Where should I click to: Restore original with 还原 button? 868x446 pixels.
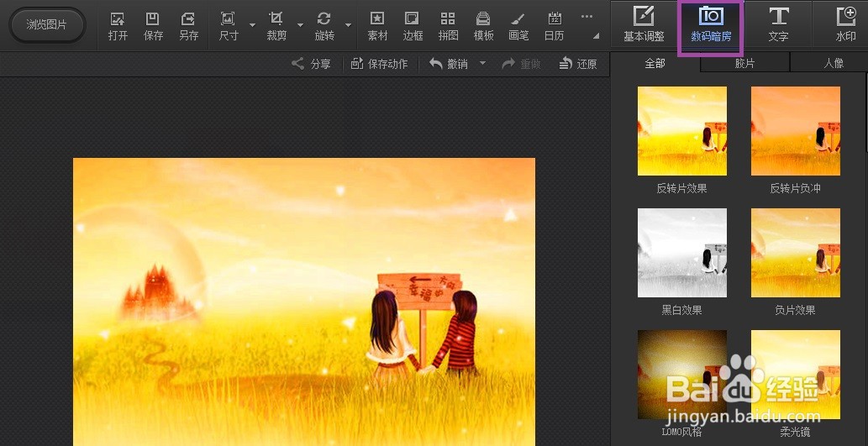pyautogui.click(x=578, y=64)
